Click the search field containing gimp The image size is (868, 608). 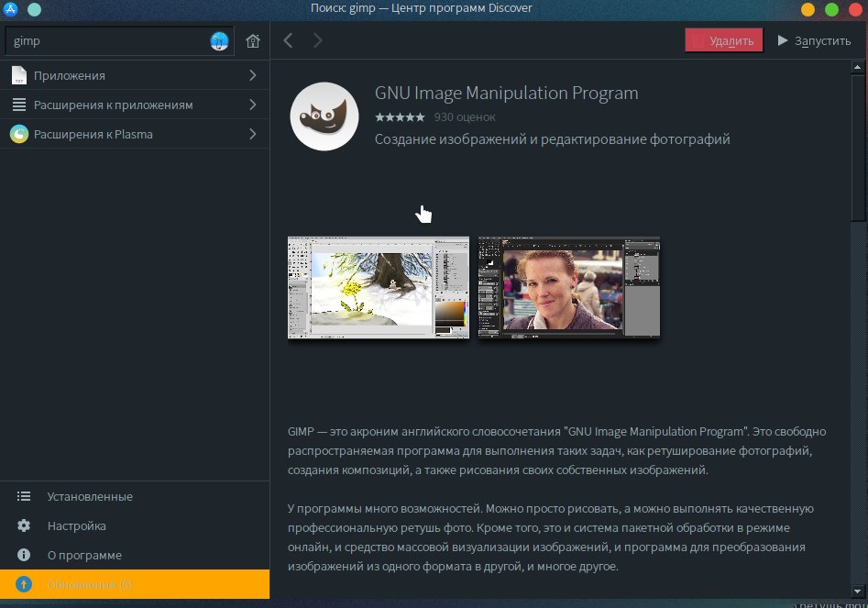click(x=119, y=41)
